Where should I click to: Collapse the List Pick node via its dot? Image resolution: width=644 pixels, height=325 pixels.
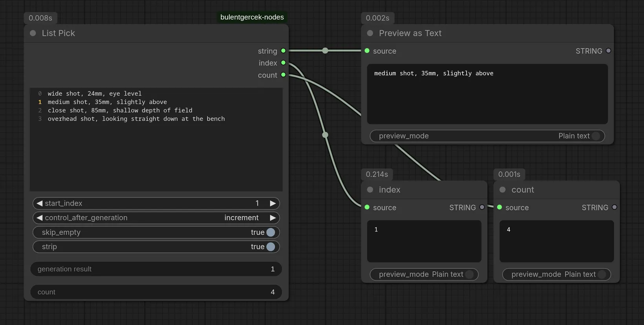pos(33,33)
